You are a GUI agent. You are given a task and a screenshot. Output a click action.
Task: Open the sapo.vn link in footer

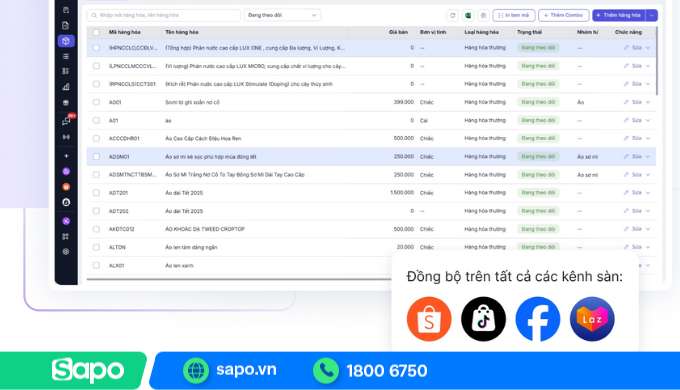[x=246, y=370]
